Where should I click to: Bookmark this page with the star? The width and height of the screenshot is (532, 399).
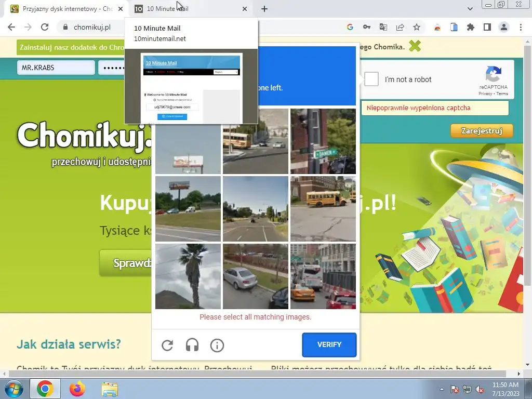point(416,27)
